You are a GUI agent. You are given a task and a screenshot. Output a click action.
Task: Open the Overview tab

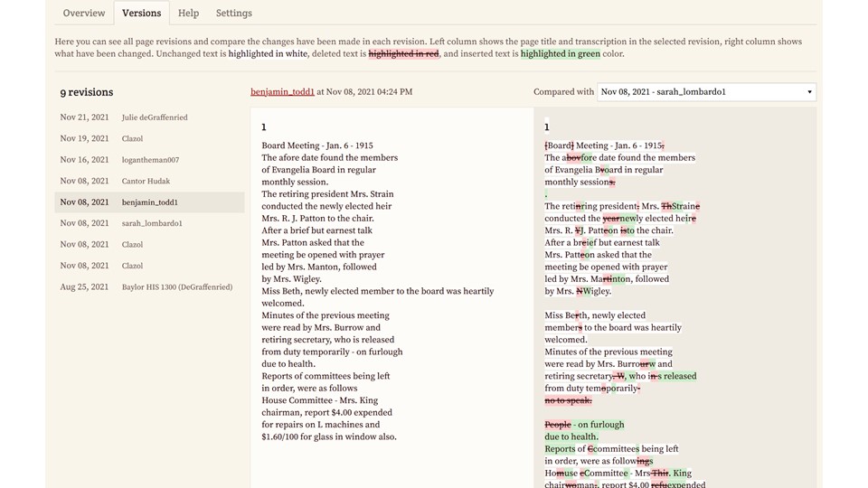[x=83, y=13]
